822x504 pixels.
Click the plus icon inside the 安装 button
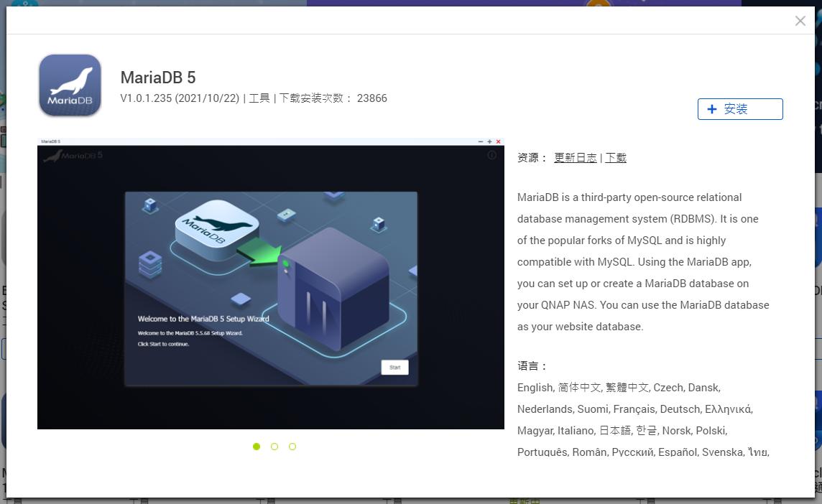click(712, 109)
